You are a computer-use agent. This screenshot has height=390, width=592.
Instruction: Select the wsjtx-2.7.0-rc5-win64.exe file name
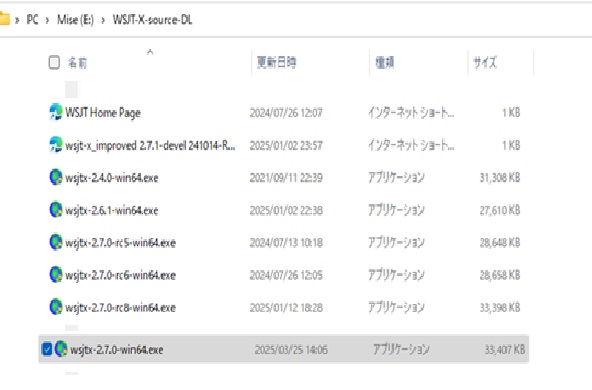[120, 243]
